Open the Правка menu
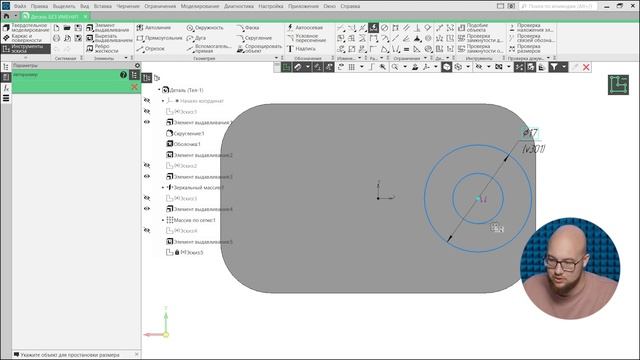 click(x=39, y=6)
